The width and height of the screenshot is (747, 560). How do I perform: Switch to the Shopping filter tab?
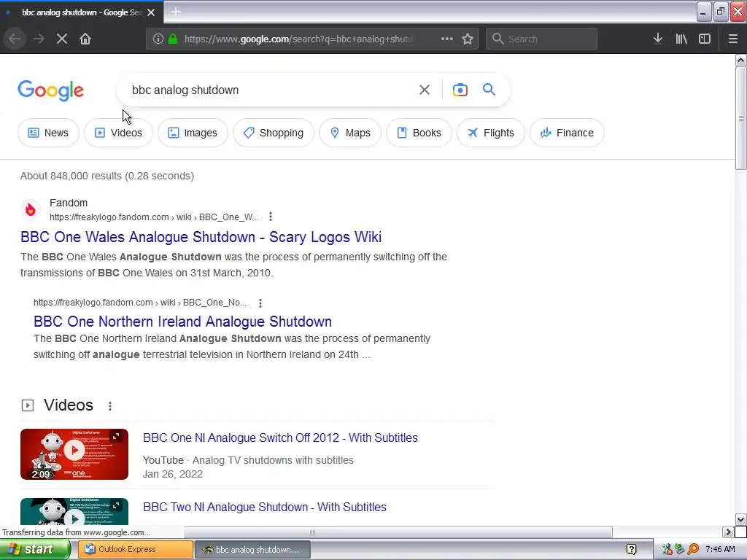coord(274,133)
